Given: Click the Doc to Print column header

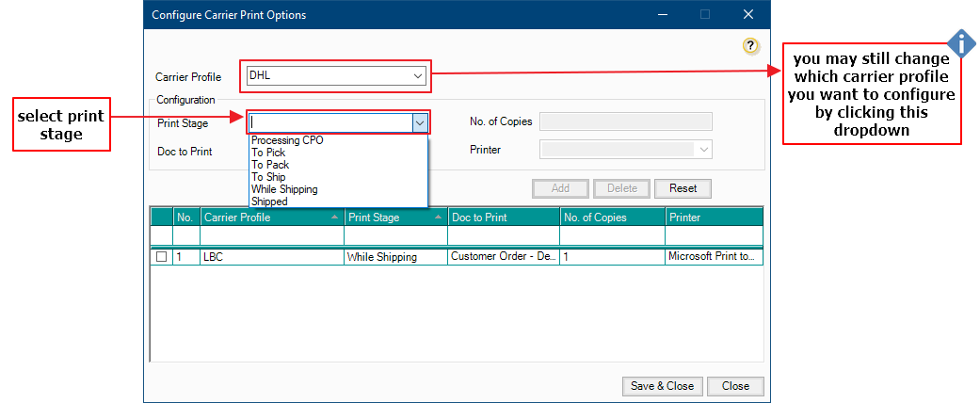Looking at the screenshot, I should pyautogui.click(x=503, y=218).
